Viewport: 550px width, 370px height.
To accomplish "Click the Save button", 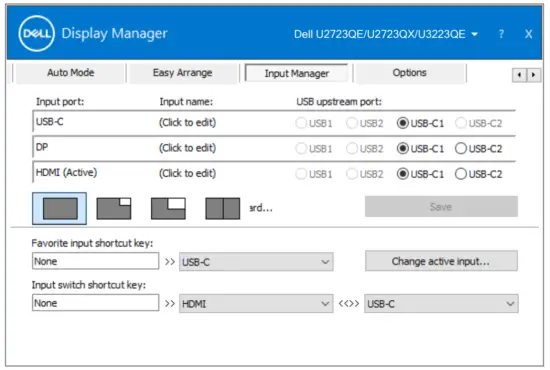I will 441,207.
